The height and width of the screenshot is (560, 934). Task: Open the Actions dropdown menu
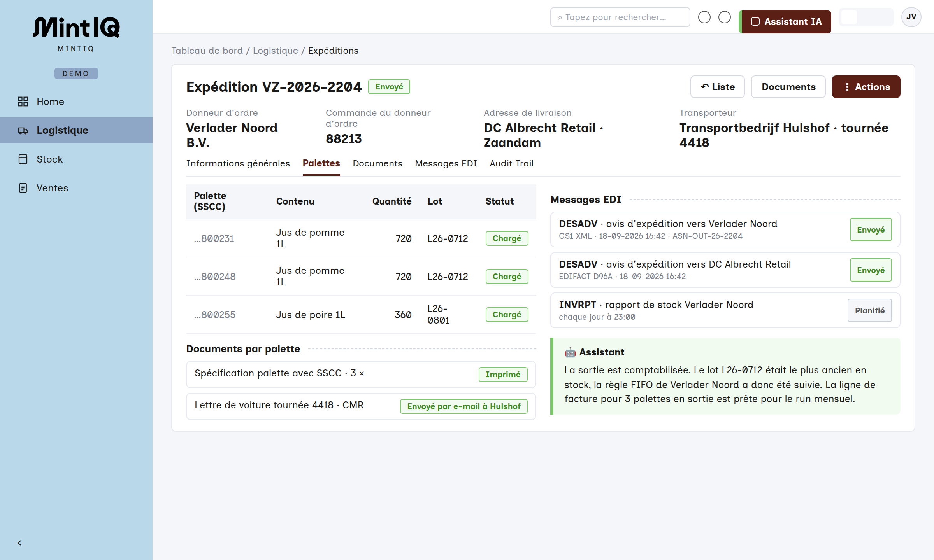click(x=866, y=87)
